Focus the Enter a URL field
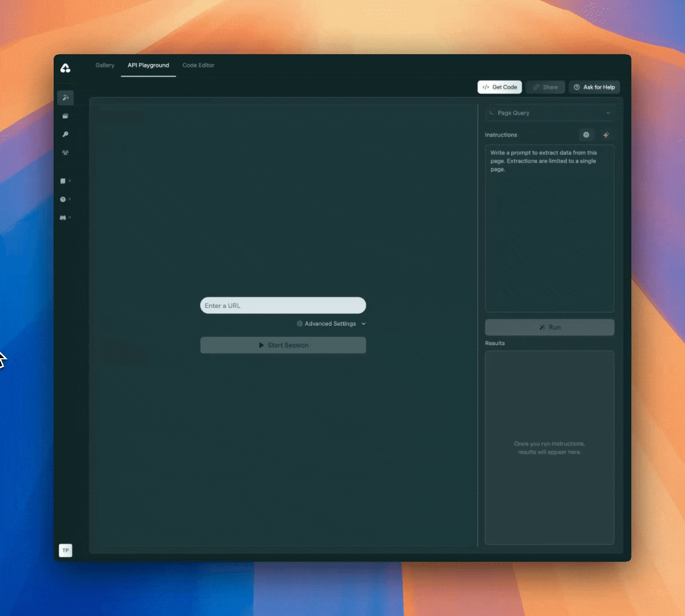685x616 pixels. (x=283, y=306)
